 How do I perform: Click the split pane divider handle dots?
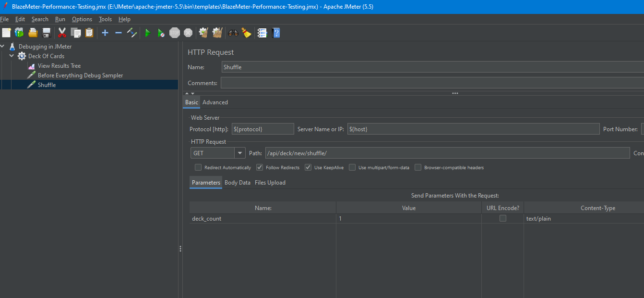180,249
